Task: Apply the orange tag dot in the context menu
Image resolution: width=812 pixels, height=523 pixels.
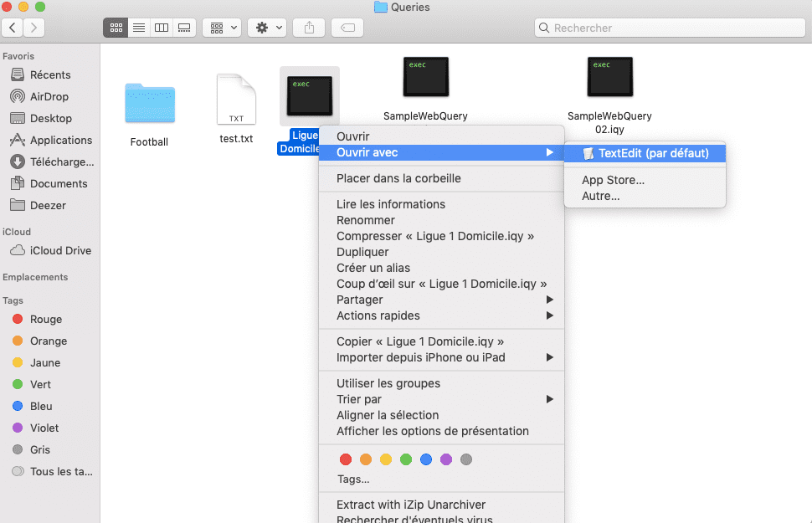Action: (366, 459)
